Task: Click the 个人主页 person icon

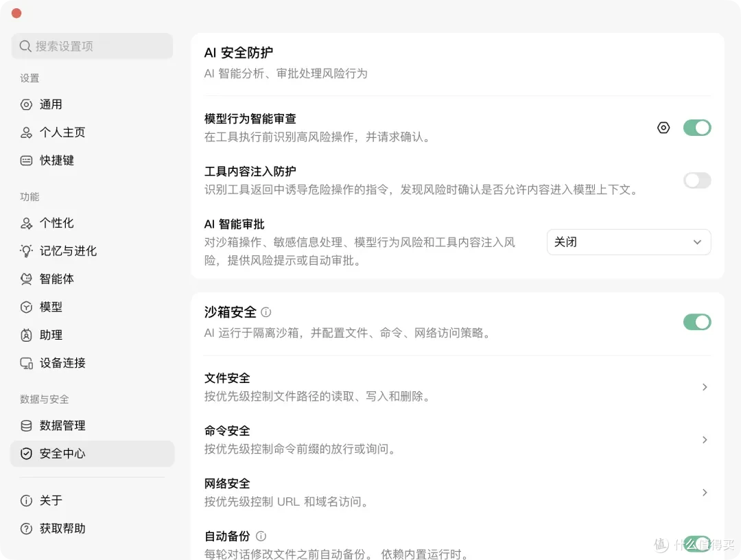Action: click(x=27, y=132)
